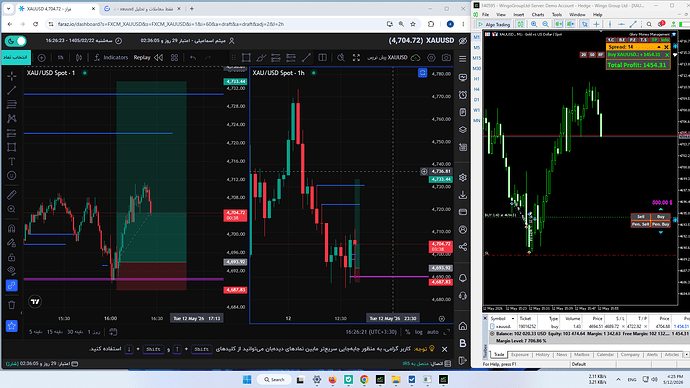Click the add symbol plus icon in toolbar

tap(41, 58)
